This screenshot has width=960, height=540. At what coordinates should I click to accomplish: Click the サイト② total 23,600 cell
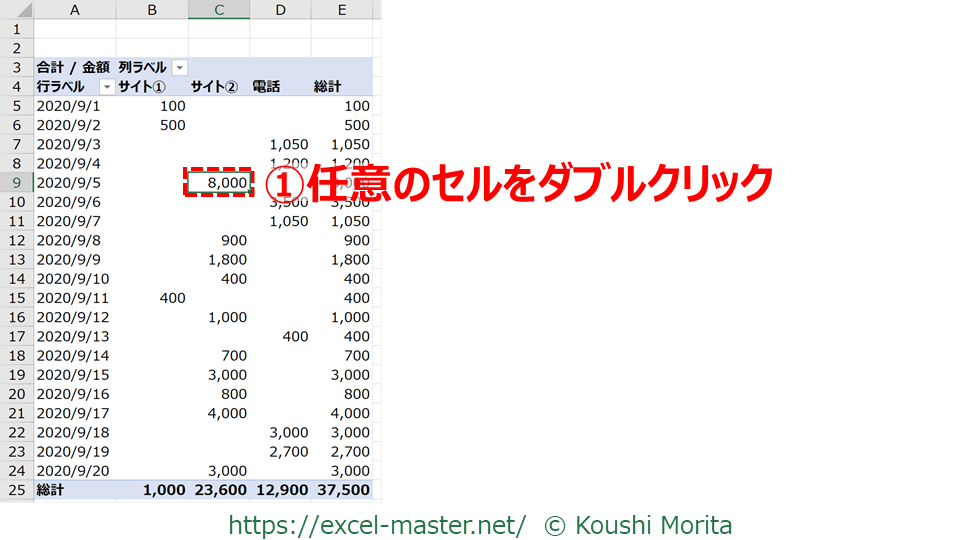(x=220, y=490)
